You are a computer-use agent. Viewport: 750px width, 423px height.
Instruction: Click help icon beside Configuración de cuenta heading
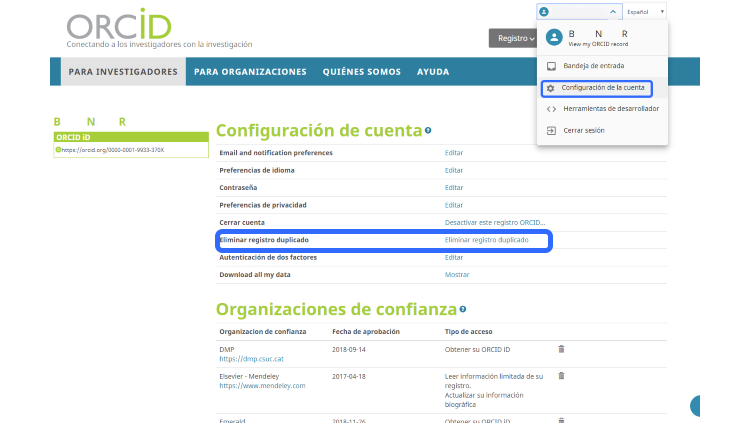coord(428,130)
